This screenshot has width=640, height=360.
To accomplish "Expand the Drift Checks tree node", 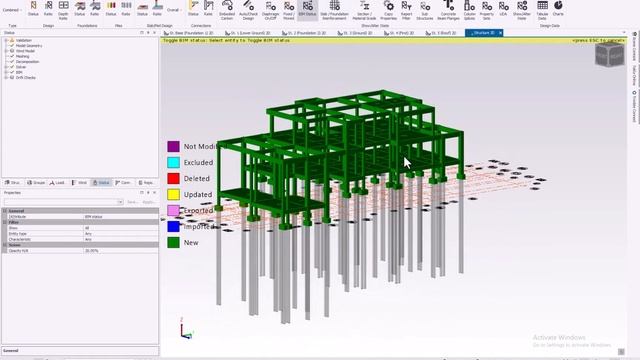I will point(6,78).
